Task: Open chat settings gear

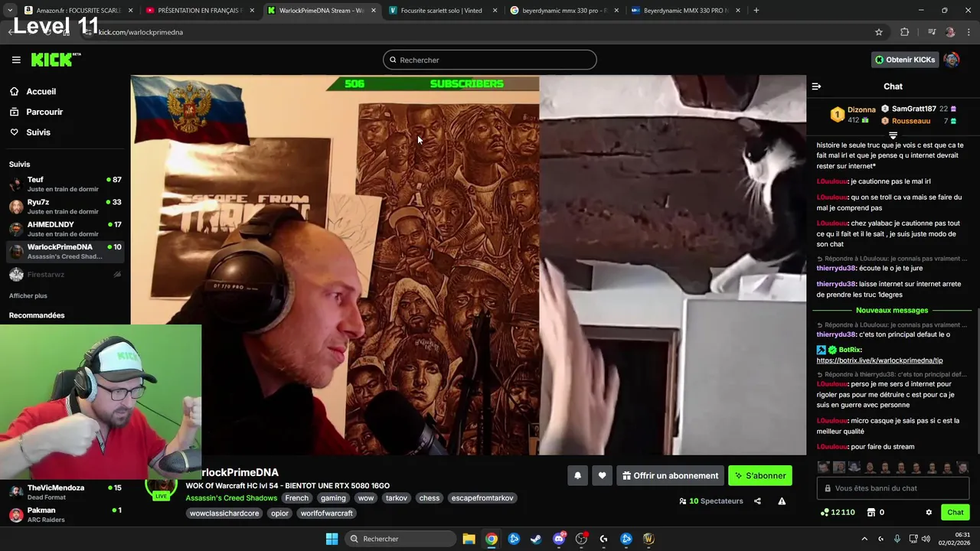Action: (x=929, y=513)
